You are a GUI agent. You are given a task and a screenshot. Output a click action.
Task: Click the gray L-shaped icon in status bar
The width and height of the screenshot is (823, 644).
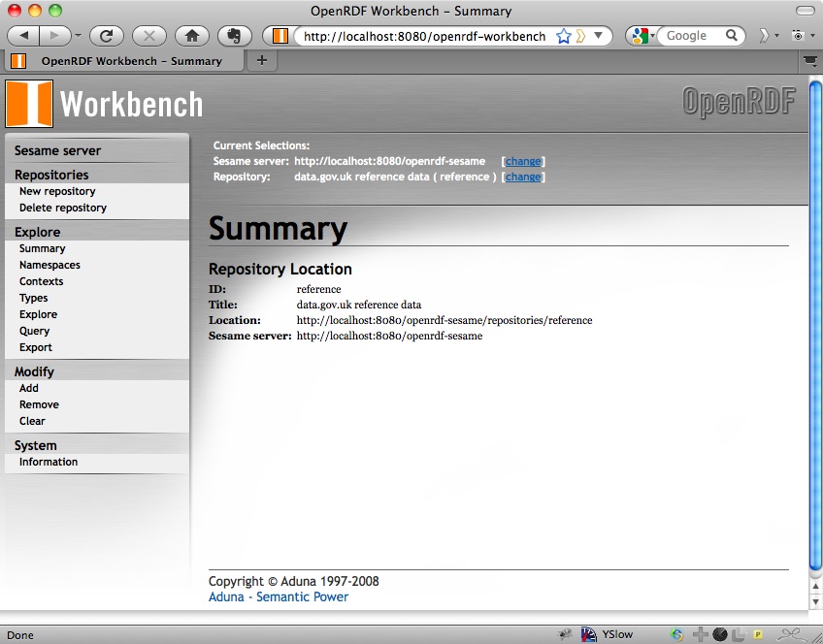[739, 634]
